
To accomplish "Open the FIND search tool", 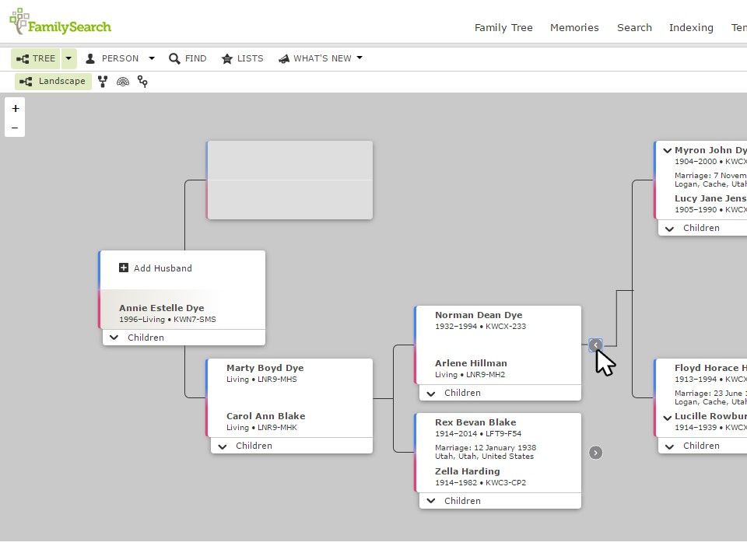I will pyautogui.click(x=188, y=58).
